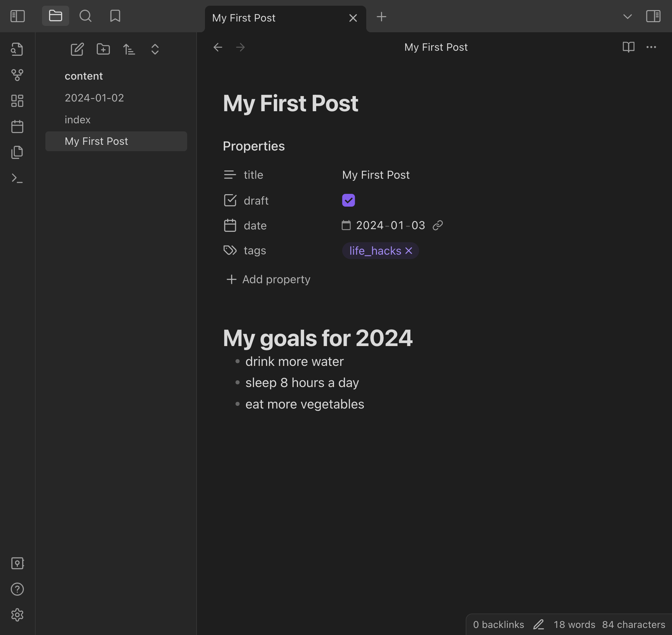Change the file sort order
Screen dimensions: 672x635
click(x=129, y=49)
